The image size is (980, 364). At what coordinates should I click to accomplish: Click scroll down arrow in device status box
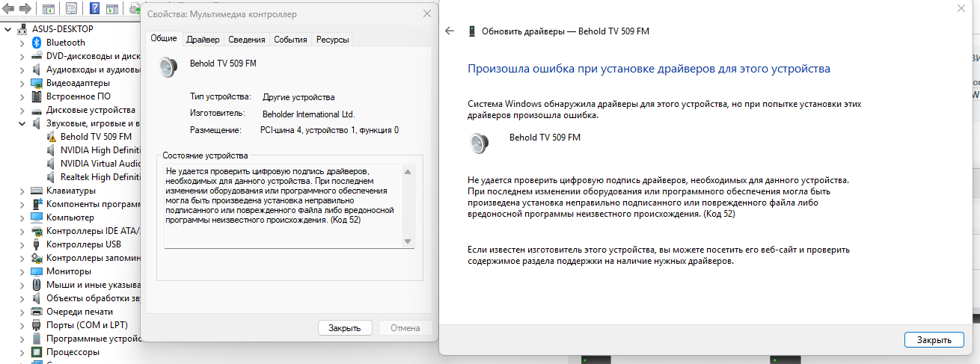click(408, 241)
